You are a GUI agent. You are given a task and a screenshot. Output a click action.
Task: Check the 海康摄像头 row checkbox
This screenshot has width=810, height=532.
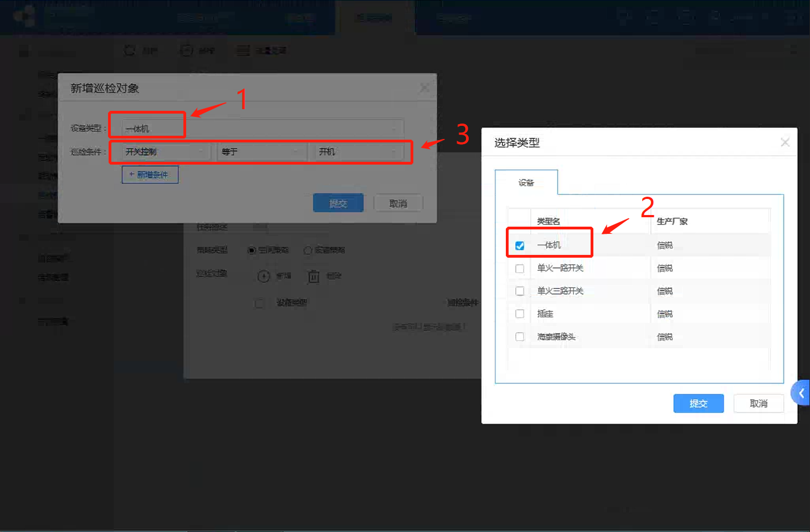pos(520,336)
